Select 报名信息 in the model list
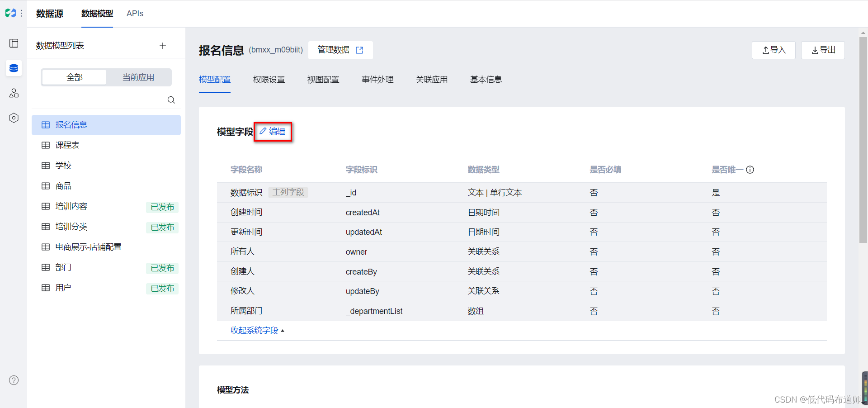Viewport: 868px width, 408px height. [106, 125]
